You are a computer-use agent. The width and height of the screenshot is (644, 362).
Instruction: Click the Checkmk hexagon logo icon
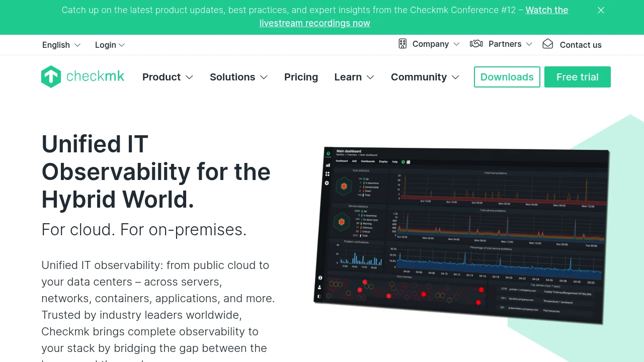click(x=51, y=76)
